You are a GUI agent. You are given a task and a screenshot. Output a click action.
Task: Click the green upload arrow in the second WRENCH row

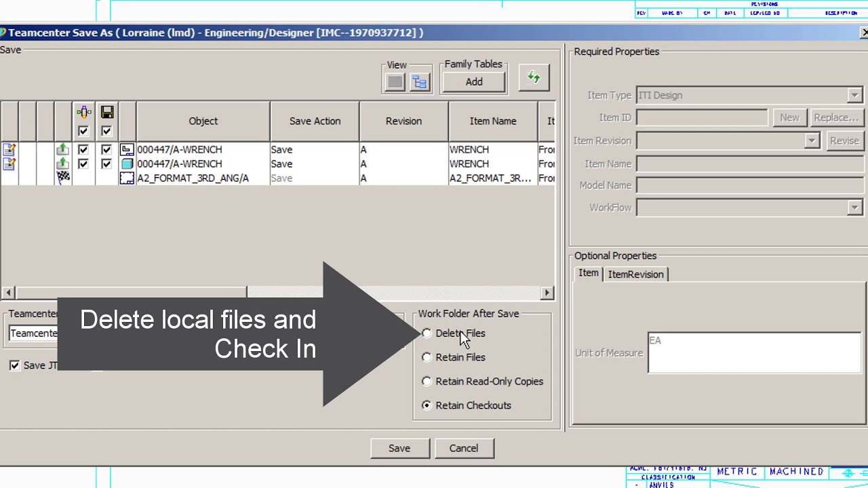click(62, 163)
